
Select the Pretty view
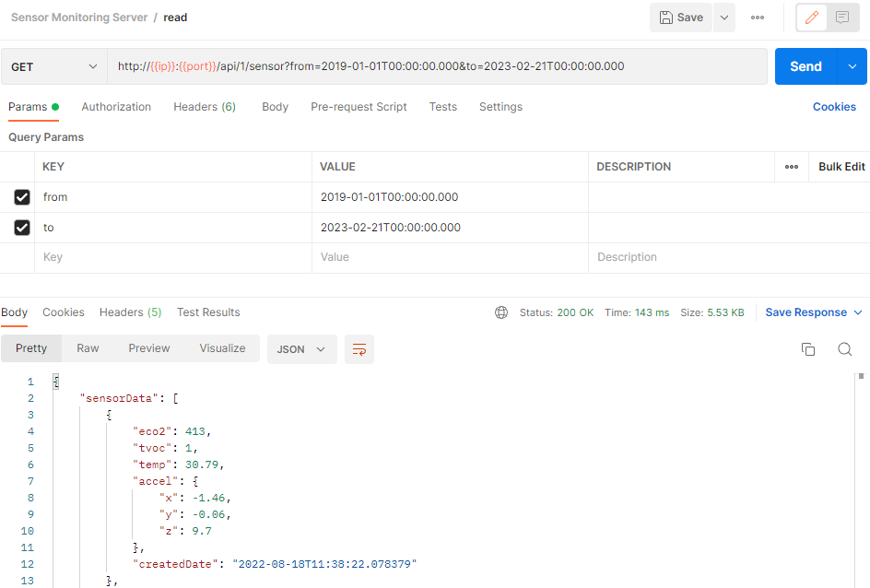point(31,348)
